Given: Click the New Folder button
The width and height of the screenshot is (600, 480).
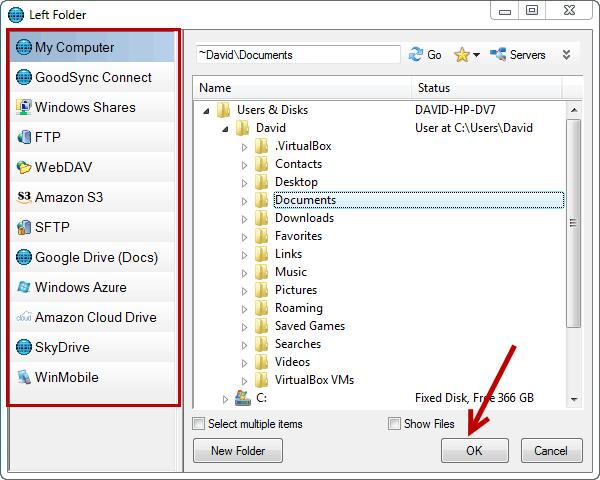Looking at the screenshot, I should click(238, 451).
